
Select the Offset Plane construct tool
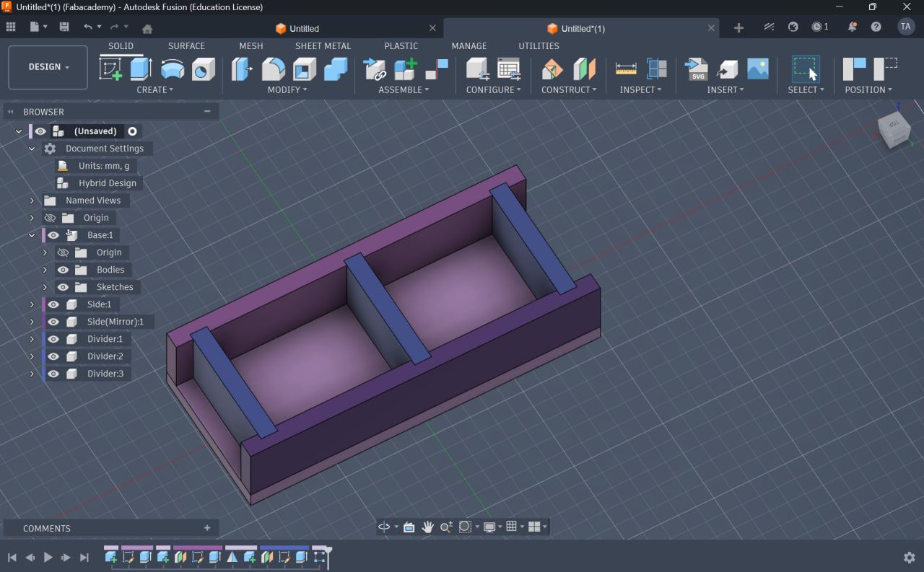click(x=552, y=69)
